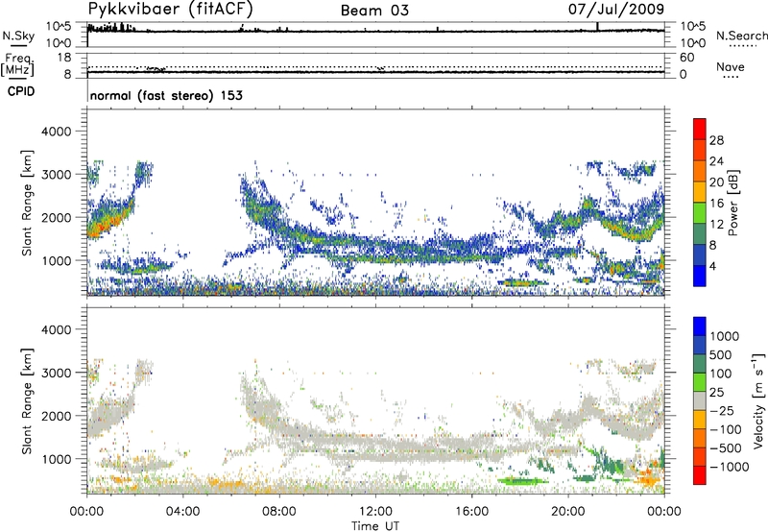Click the right-side Nave axis value '60'
768x532 pixels.
[686, 58]
